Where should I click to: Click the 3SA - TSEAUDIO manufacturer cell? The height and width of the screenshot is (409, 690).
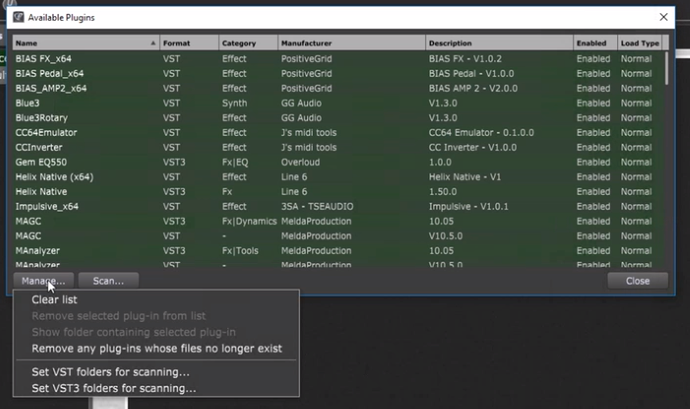coord(317,206)
